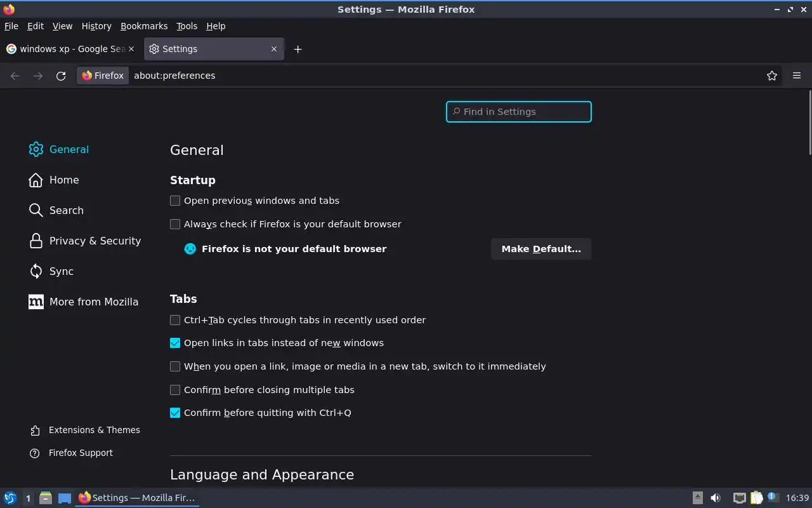The height and width of the screenshot is (508, 812).
Task: Open the system start menu icon
Action: pos(10,498)
